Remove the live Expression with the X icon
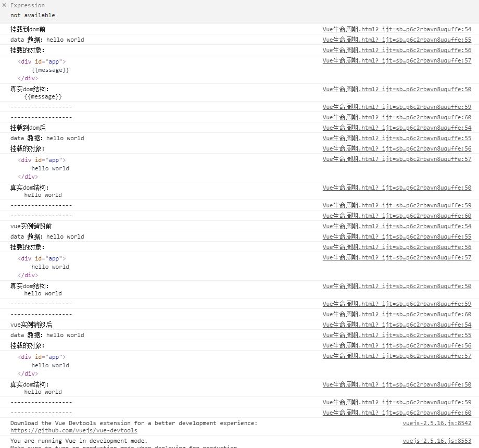This screenshot has height=448, width=479. click(4, 5)
